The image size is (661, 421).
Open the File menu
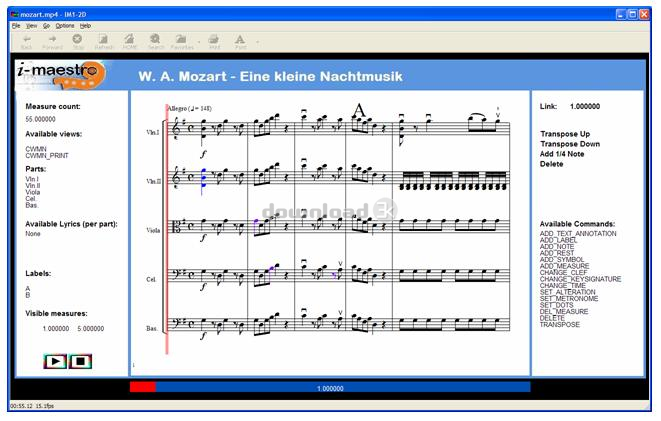[16, 26]
